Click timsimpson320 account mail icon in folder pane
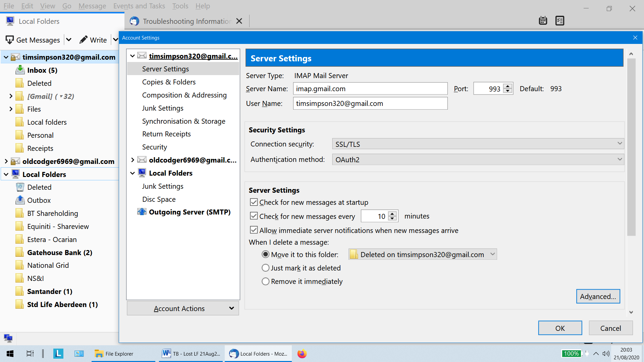The width and height of the screenshot is (644, 362). point(15,57)
